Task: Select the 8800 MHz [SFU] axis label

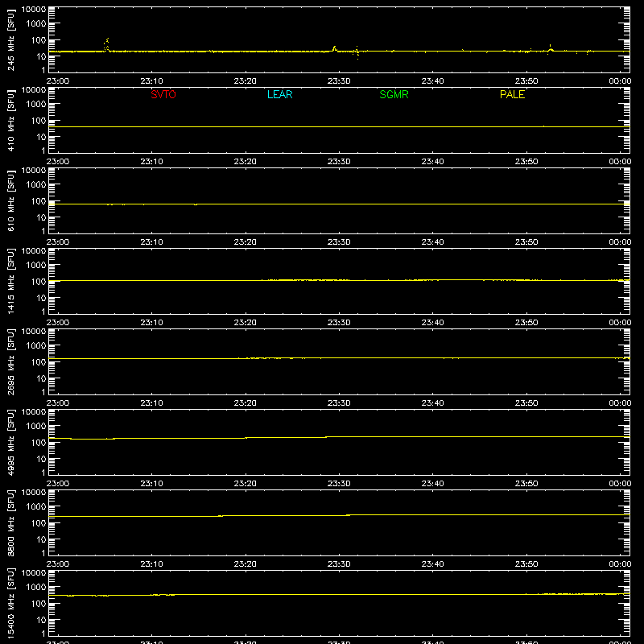Action: click(x=10, y=522)
